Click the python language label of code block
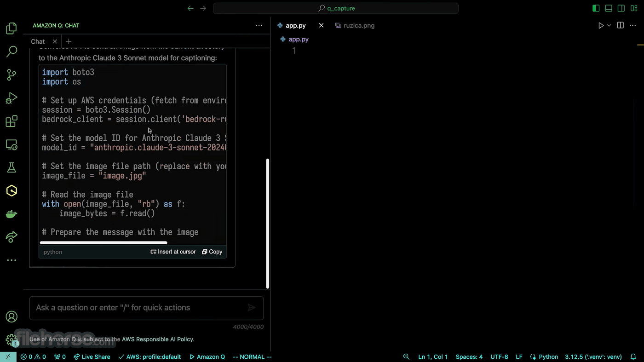 pos(53,252)
